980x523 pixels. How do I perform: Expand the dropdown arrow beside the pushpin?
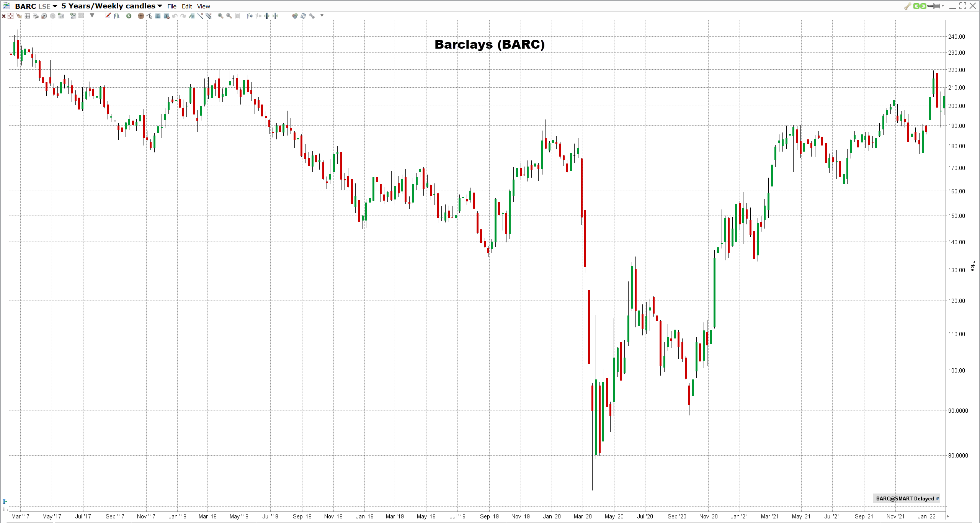coord(943,6)
